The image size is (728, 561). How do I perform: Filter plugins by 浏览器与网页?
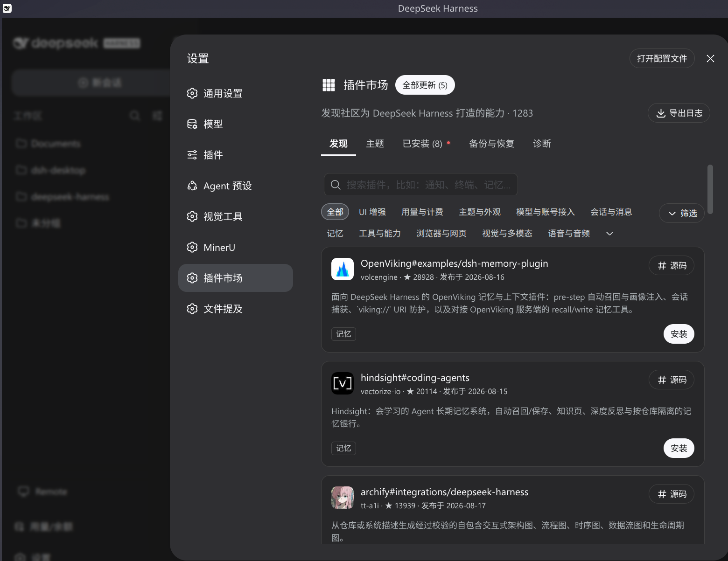441,233
